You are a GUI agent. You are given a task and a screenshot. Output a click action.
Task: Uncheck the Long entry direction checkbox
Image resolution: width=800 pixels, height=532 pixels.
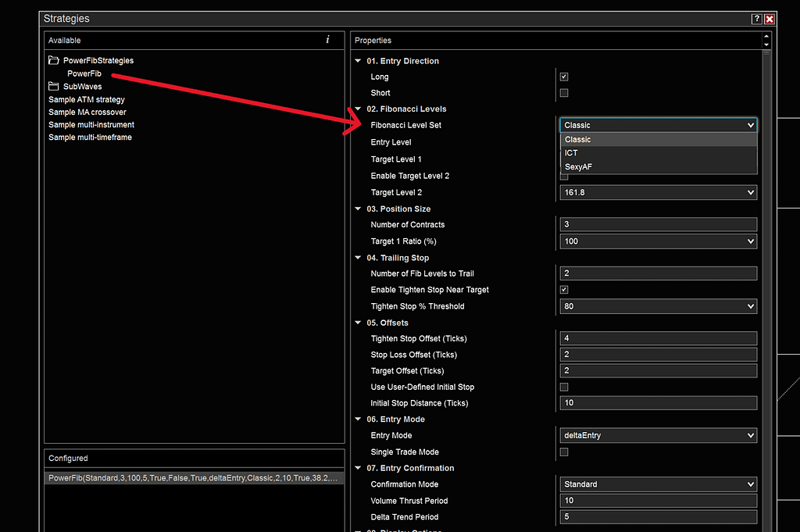click(x=564, y=77)
